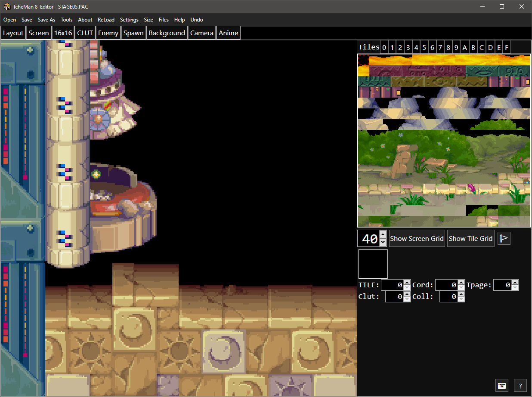The width and height of the screenshot is (532, 397).
Task: Increase the screen number above 40
Action: (383, 234)
